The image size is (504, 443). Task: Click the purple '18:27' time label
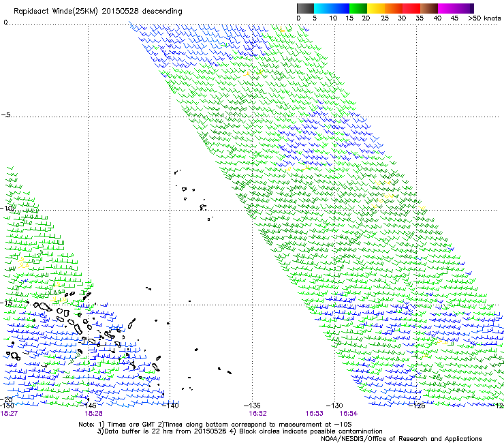(9, 414)
